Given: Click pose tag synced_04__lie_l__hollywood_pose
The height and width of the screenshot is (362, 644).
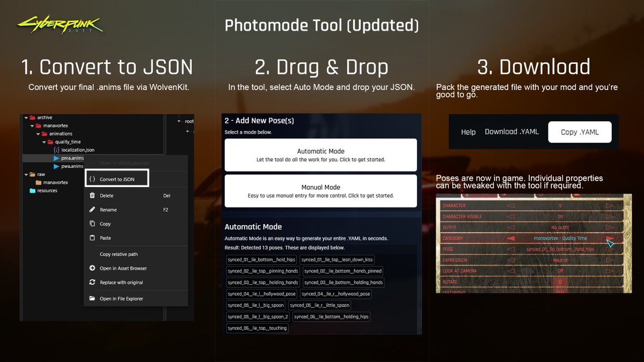Looking at the screenshot, I should [261, 294].
